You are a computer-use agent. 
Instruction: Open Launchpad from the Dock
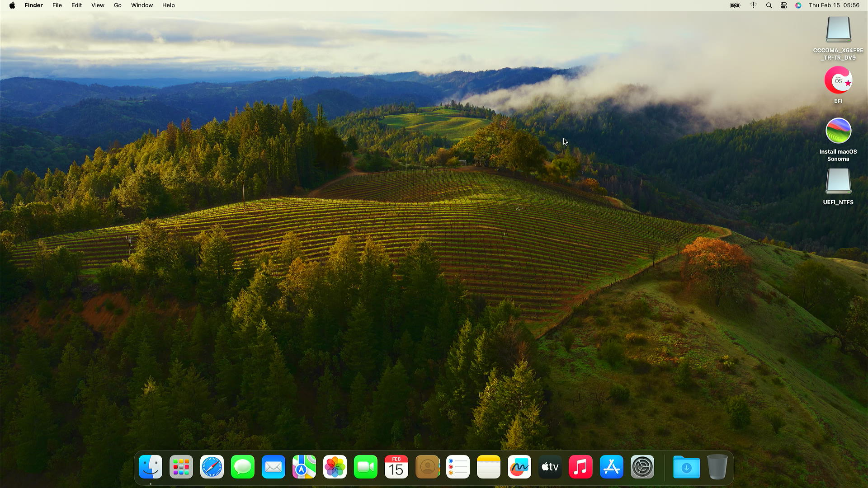point(181,467)
